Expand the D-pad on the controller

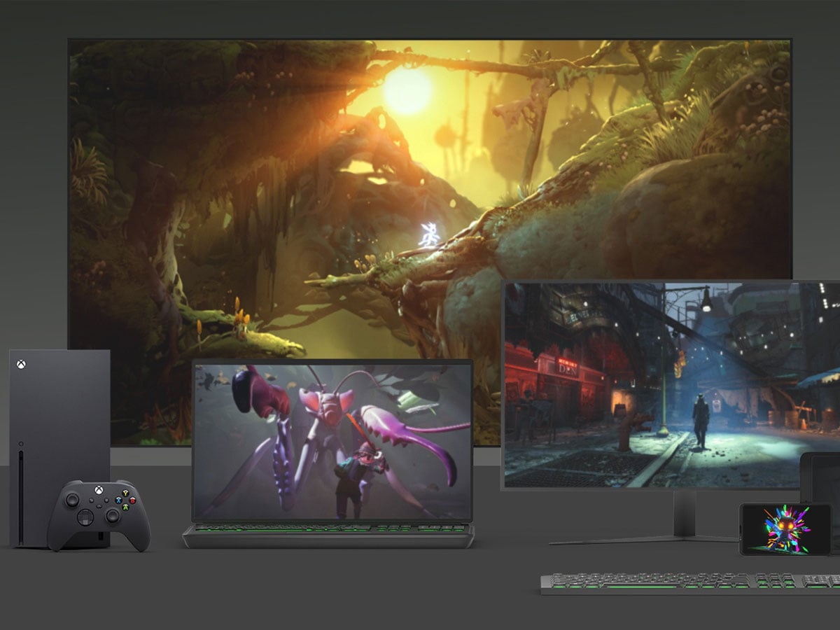click(85, 517)
